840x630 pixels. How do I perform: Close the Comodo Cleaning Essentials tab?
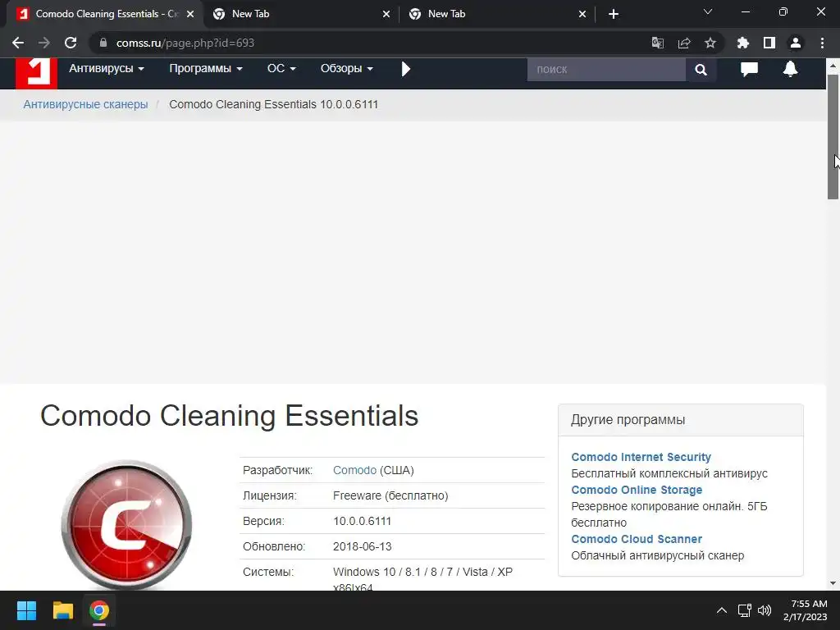click(x=190, y=14)
